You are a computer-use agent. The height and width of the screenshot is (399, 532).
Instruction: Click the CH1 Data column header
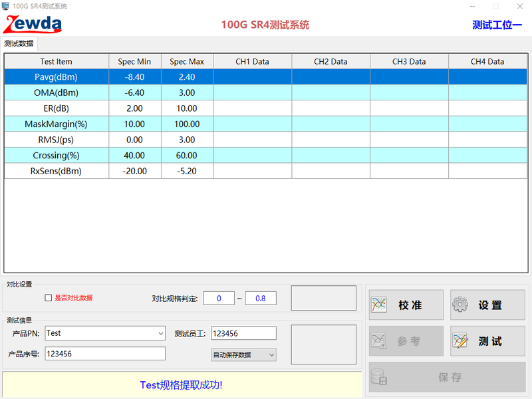tap(253, 61)
